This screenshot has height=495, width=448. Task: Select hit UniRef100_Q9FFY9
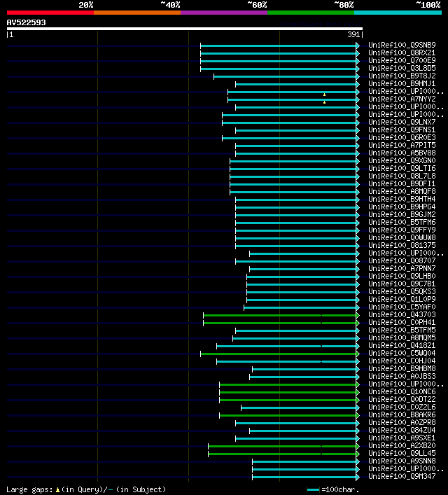pos(402,230)
